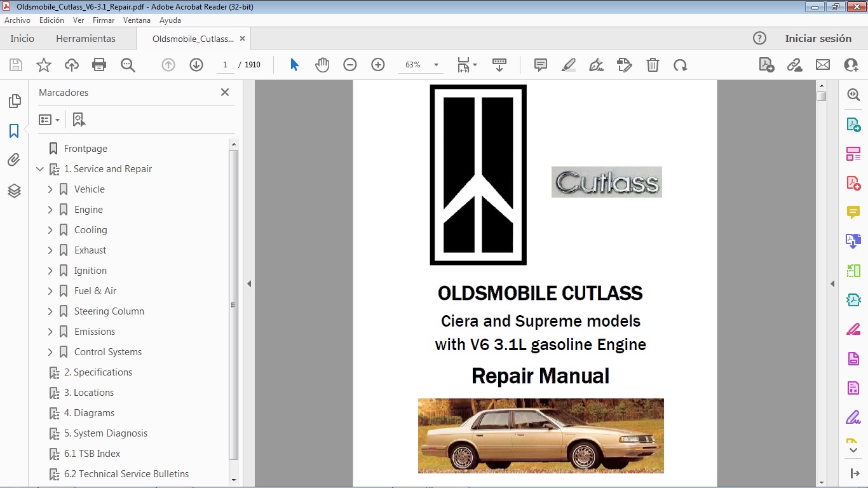
Task: Open the Comment tool in right pane
Action: [853, 212]
